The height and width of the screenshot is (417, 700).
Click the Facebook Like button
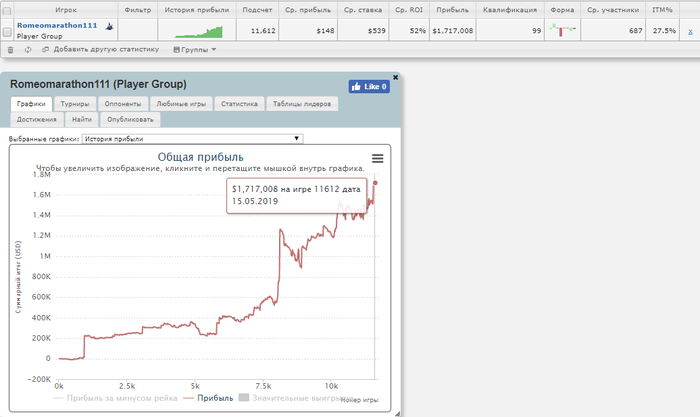[x=369, y=87]
